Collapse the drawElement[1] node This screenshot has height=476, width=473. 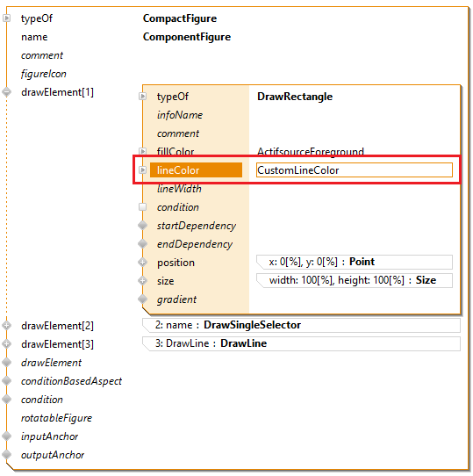(x=6, y=92)
